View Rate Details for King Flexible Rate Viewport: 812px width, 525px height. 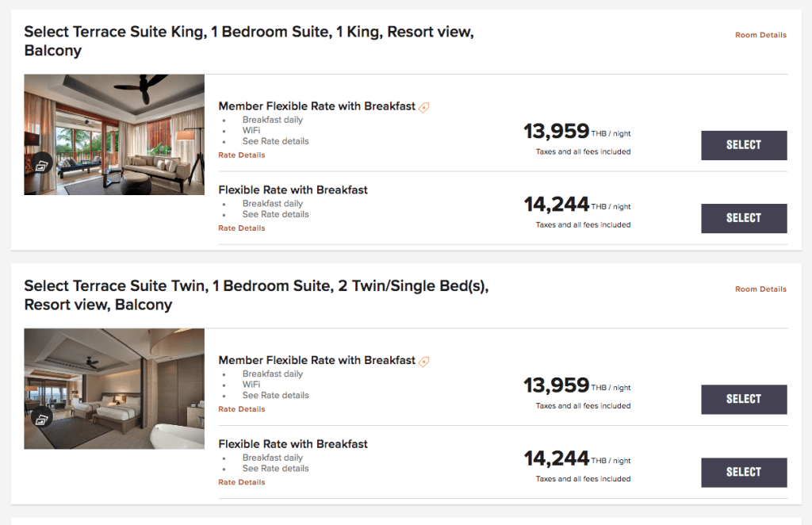point(242,228)
